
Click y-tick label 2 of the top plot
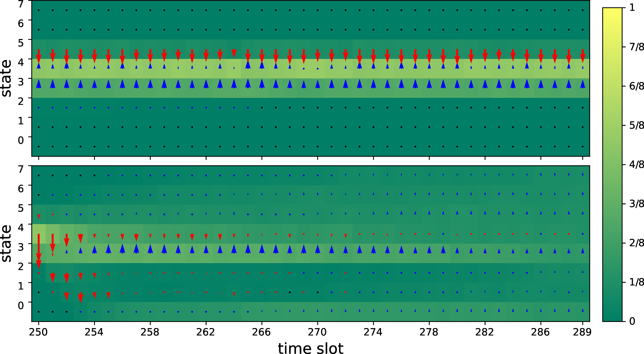pyautogui.click(x=21, y=101)
